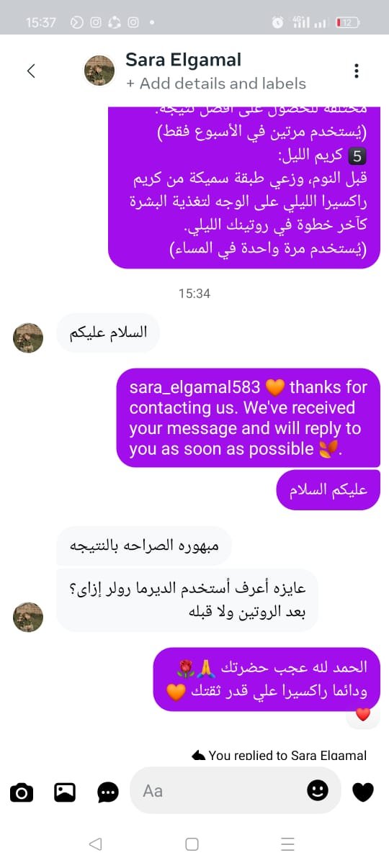Open Android recent apps button

coord(288,844)
